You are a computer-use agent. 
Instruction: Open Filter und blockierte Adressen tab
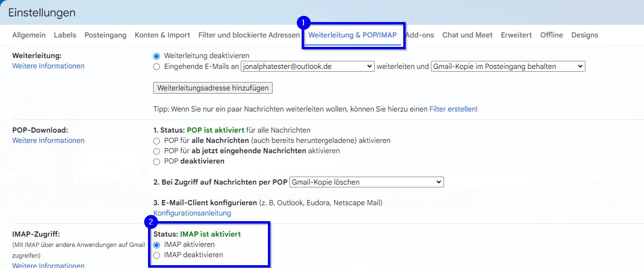(x=249, y=35)
